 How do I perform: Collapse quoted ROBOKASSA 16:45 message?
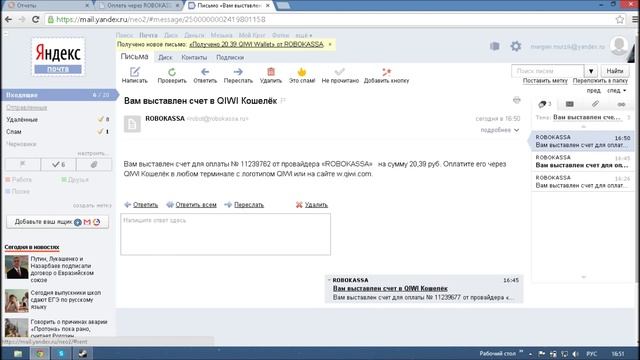(329, 280)
